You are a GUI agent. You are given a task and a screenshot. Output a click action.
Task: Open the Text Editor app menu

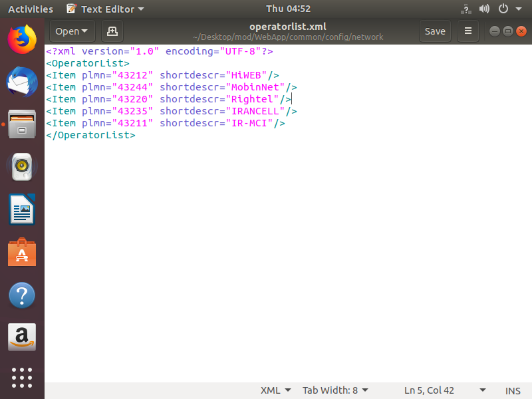pyautogui.click(x=105, y=9)
